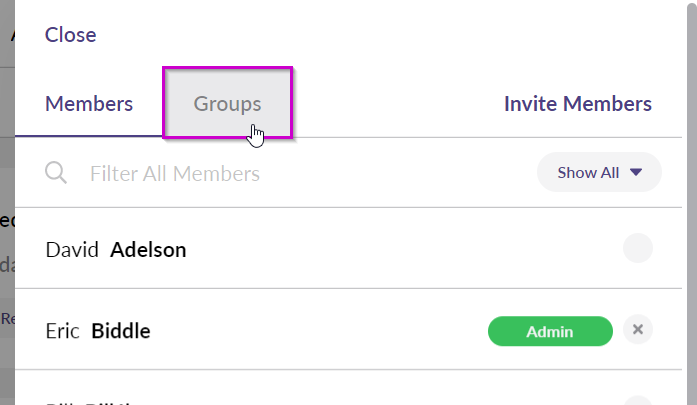The image size is (697, 405).
Task: Click the magnifying glass search icon
Action: tap(56, 172)
